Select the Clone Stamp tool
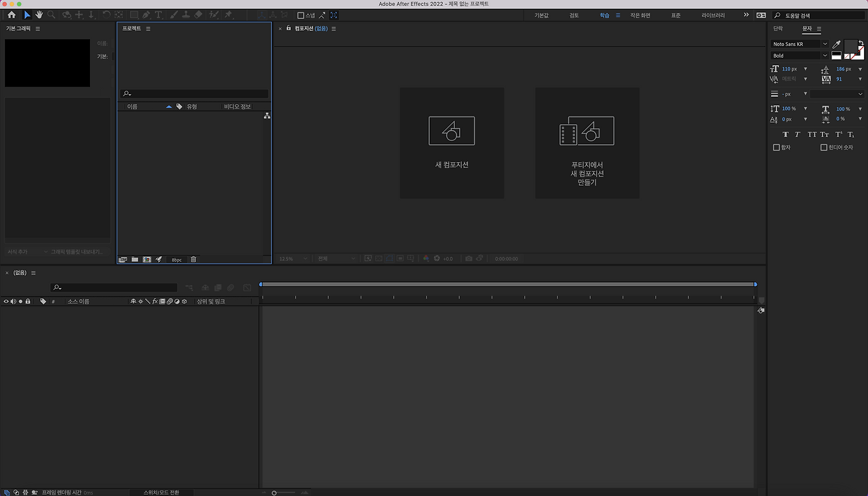868x496 pixels. (x=186, y=15)
